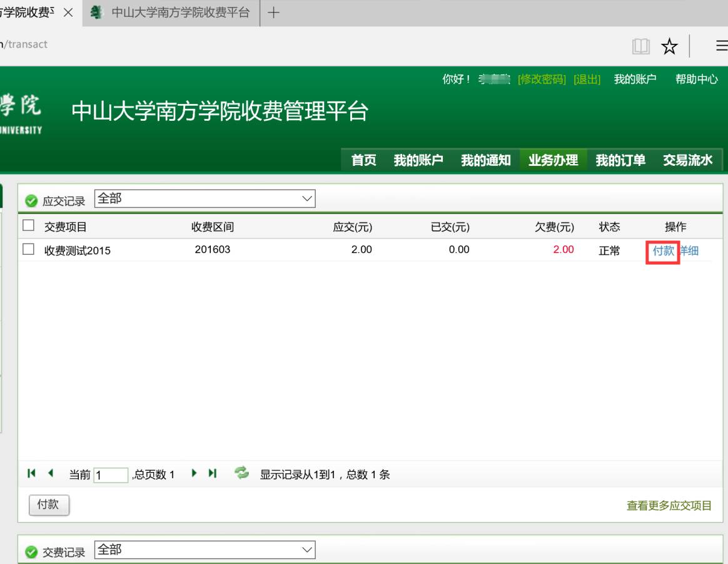The width and height of the screenshot is (728, 564).
Task: Open 查看更多应交项目 link
Action: pyautogui.click(x=669, y=505)
